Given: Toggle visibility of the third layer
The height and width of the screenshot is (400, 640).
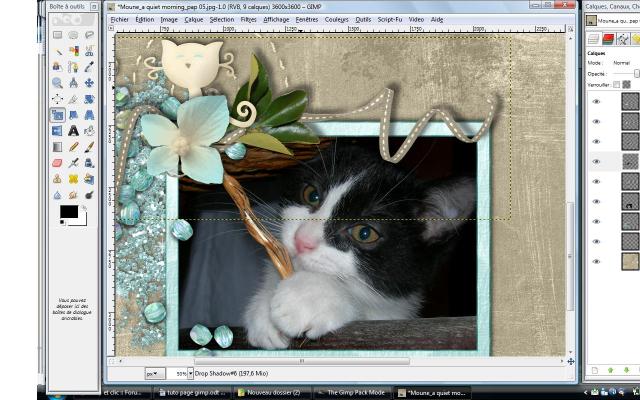Looking at the screenshot, I should (x=596, y=142).
